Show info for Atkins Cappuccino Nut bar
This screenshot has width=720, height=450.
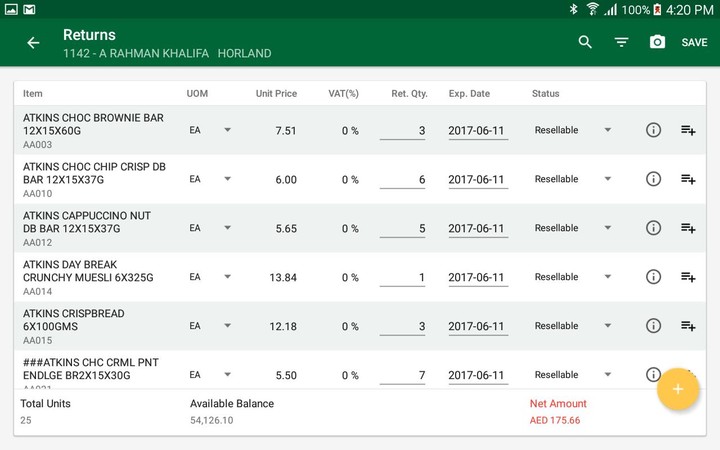pos(653,228)
